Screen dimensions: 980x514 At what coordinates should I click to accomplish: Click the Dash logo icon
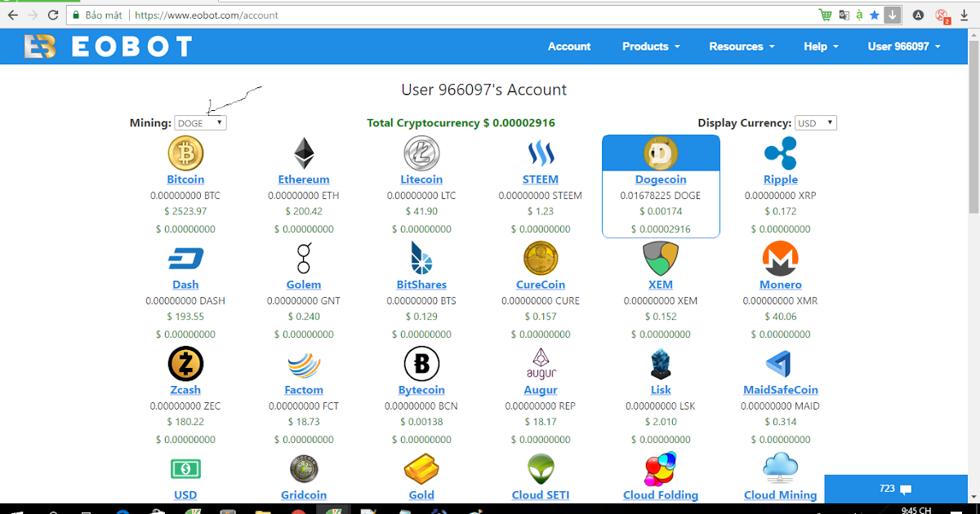tap(185, 259)
